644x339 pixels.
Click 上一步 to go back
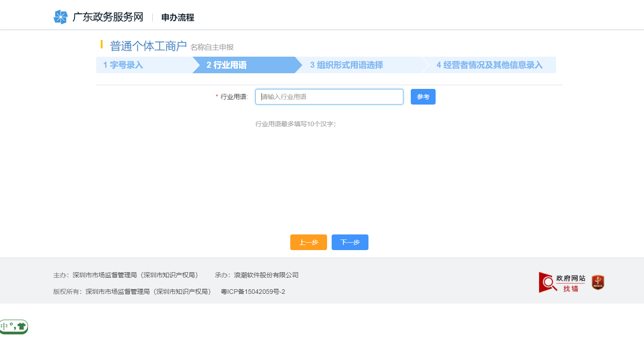click(x=308, y=242)
